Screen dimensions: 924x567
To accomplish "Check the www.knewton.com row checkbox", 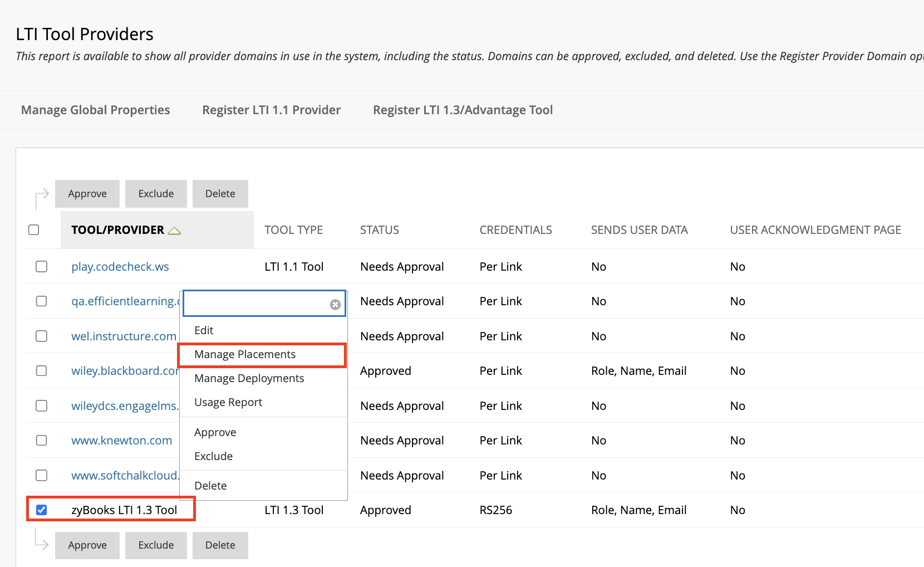I will click(41, 440).
